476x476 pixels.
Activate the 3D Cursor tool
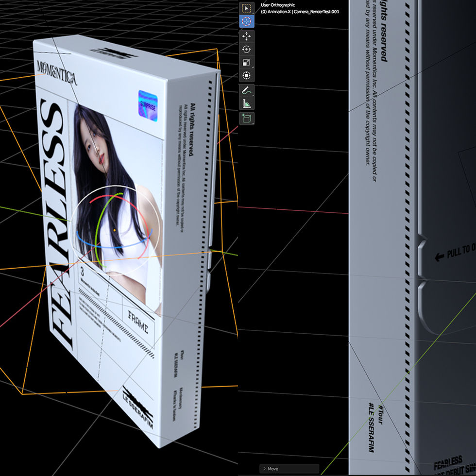247,21
